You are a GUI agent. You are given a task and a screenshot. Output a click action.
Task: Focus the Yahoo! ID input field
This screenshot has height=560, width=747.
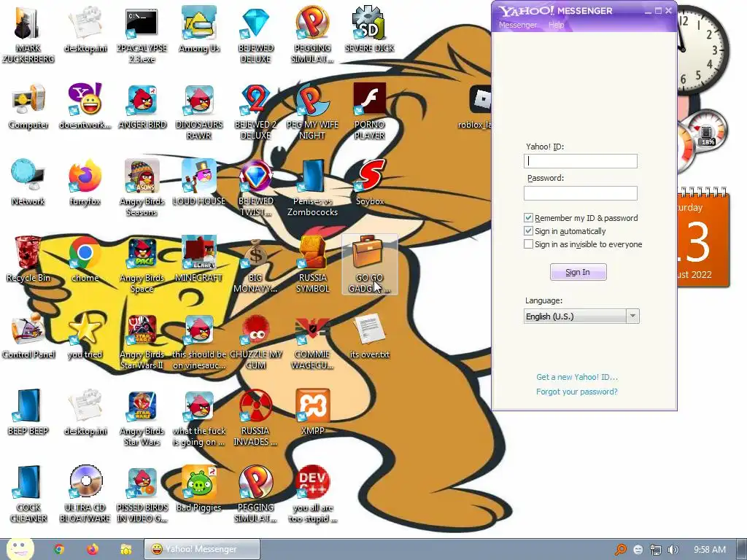pyautogui.click(x=580, y=161)
